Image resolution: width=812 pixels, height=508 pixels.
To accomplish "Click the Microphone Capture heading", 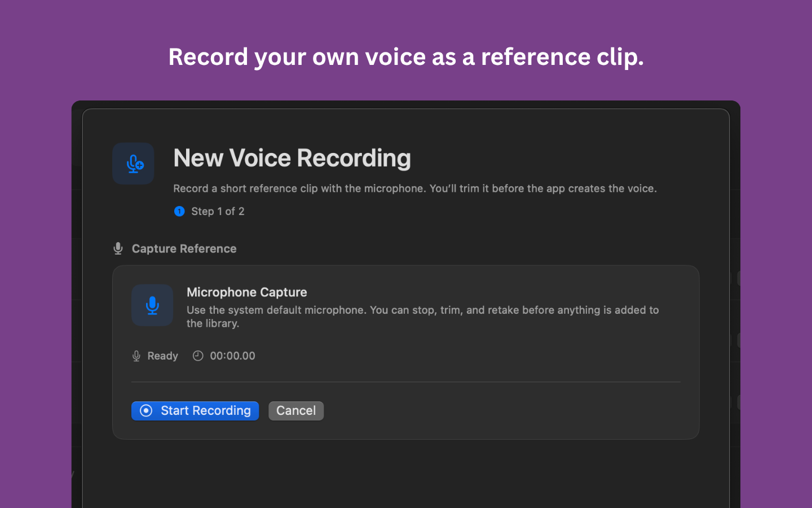I will pyautogui.click(x=246, y=292).
